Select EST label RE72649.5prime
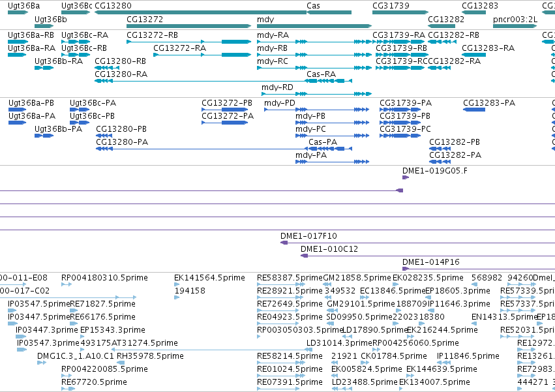 [x=290, y=304]
